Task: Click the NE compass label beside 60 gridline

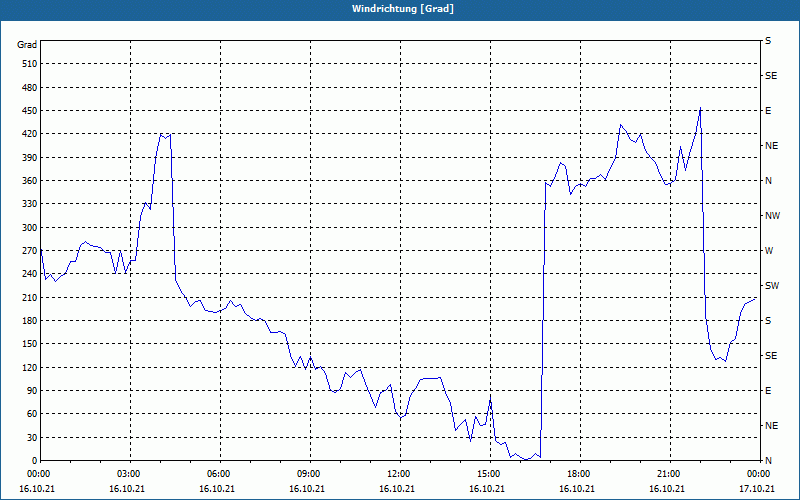Action: [x=771, y=426]
